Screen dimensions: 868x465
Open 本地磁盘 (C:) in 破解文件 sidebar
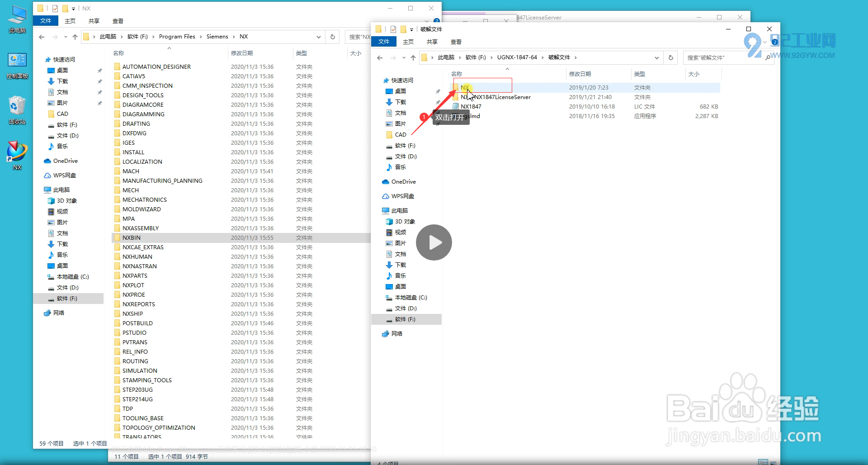click(x=410, y=298)
